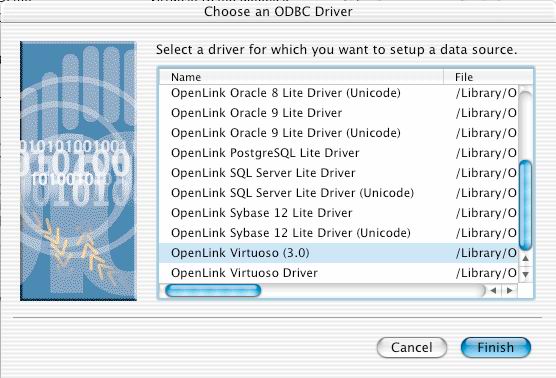Click the horizontal scrollbar track right of the thumb
556x378 pixels.
[x=372, y=291]
